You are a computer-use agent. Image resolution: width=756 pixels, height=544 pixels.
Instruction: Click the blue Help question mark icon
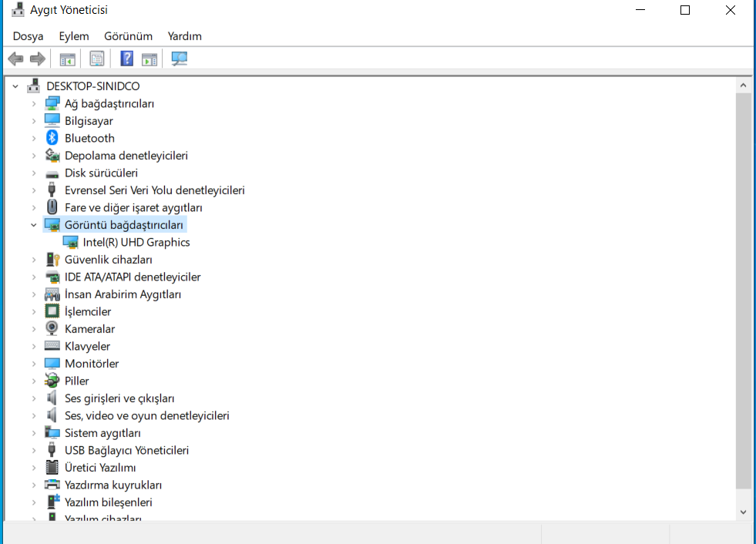tap(126, 59)
